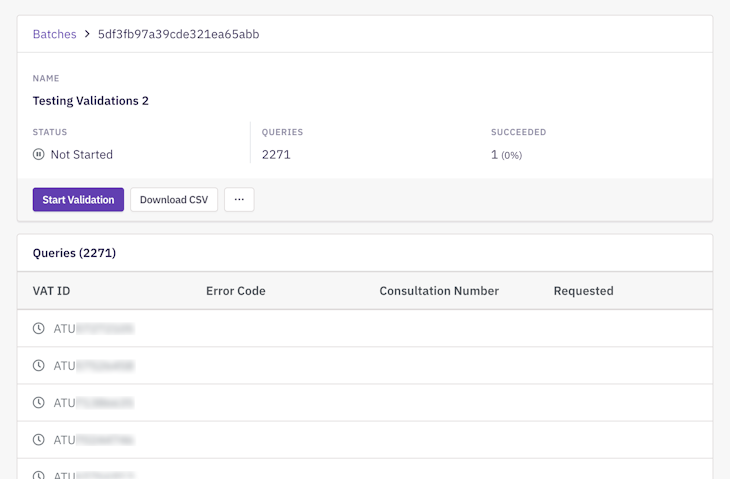Click the batch name Testing Validations 2

(x=91, y=101)
